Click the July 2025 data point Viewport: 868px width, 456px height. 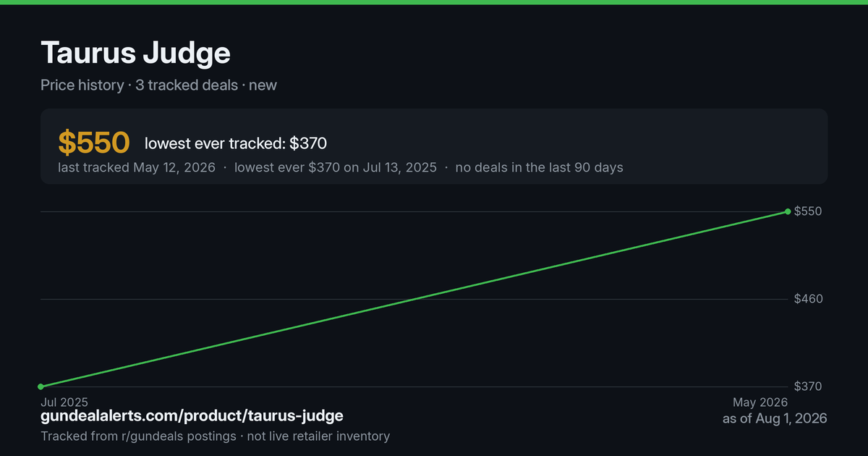pos(41,387)
